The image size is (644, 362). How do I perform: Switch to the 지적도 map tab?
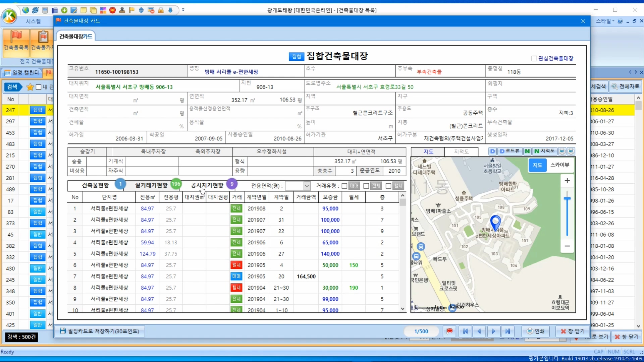click(461, 152)
